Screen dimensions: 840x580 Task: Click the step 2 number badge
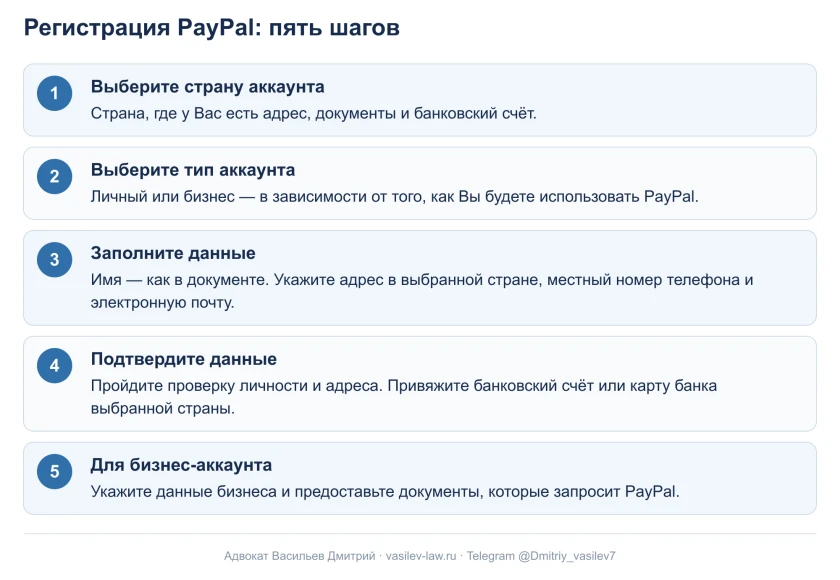click(55, 177)
